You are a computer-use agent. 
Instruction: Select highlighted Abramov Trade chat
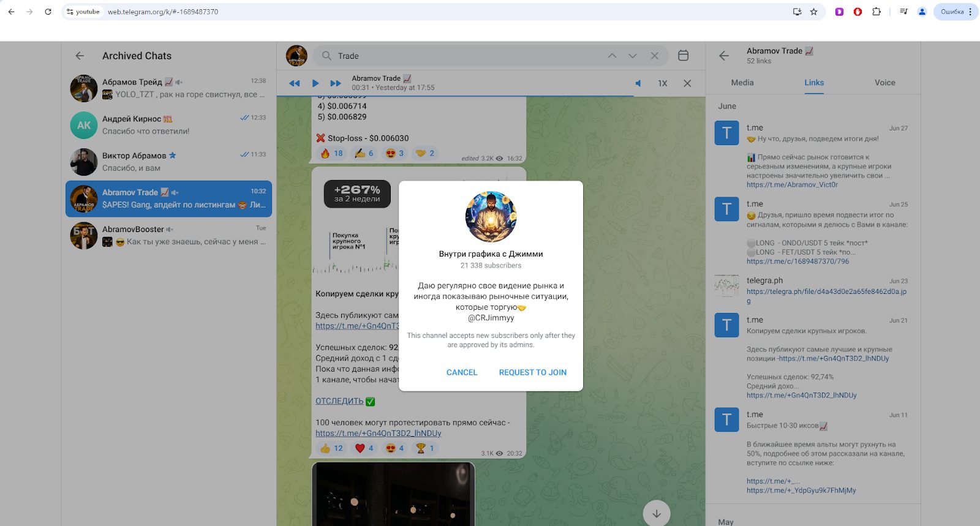(x=168, y=198)
